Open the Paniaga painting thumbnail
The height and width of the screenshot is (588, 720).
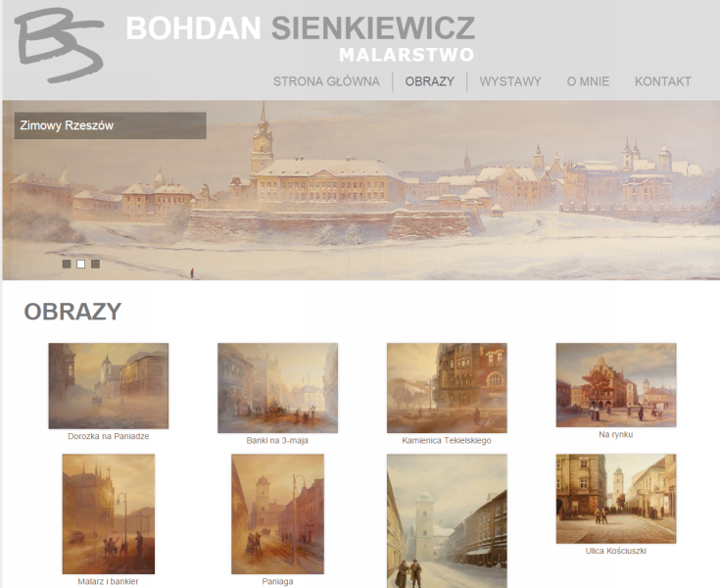(x=277, y=514)
